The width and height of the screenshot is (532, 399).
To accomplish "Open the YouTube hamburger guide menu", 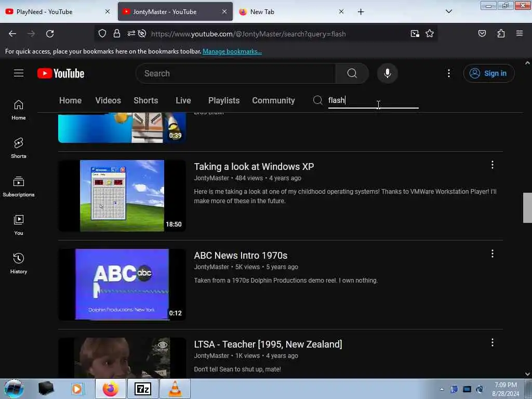I will pyautogui.click(x=19, y=73).
